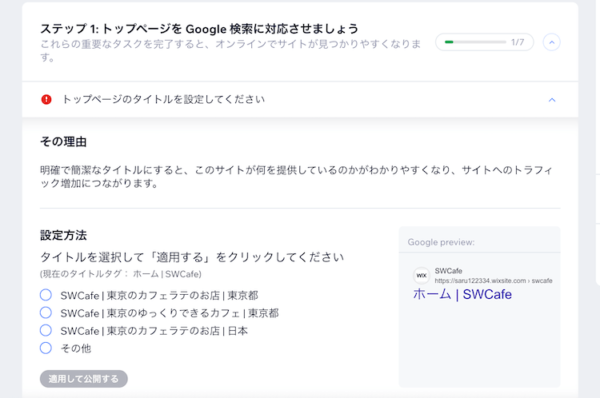The height and width of the screenshot is (398, 600).
Task: Collapse the Step 1 section with circled chevron
Action: point(552,42)
